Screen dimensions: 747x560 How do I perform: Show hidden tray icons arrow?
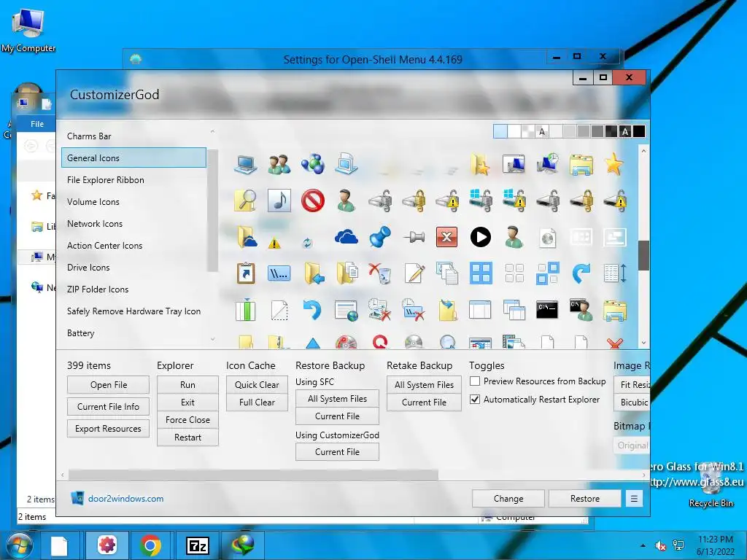tap(643, 545)
